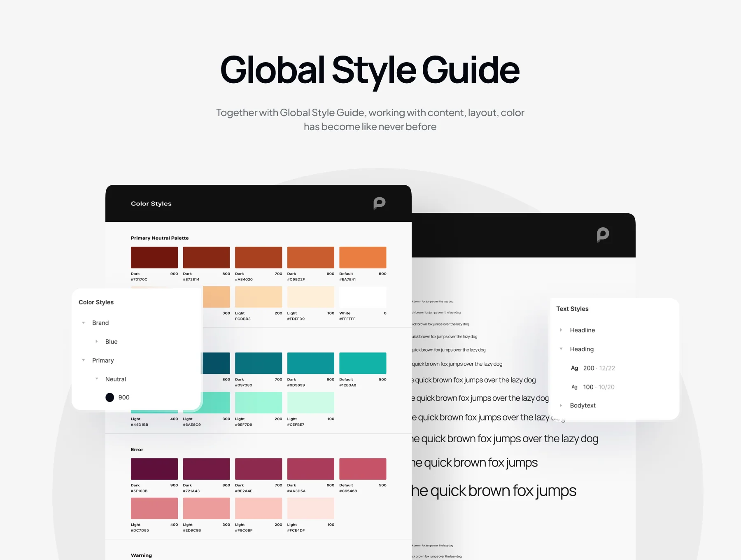Click the #12B3A8 hex code label
The image size is (741, 560).
tap(348, 385)
